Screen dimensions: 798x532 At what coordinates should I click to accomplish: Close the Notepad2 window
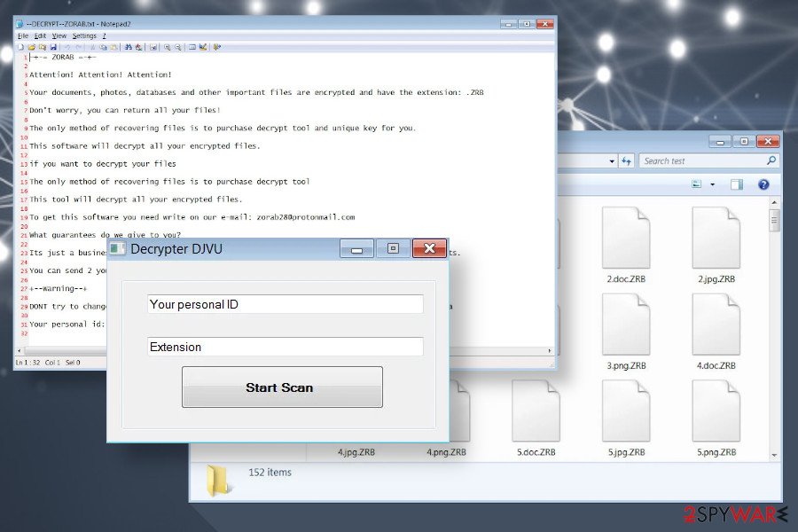544,24
